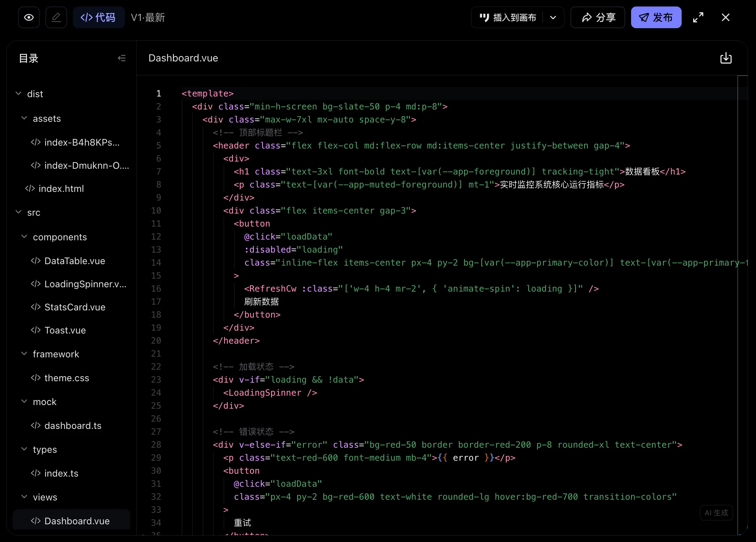Collapse the types folder
The image size is (756, 542).
(25, 449)
